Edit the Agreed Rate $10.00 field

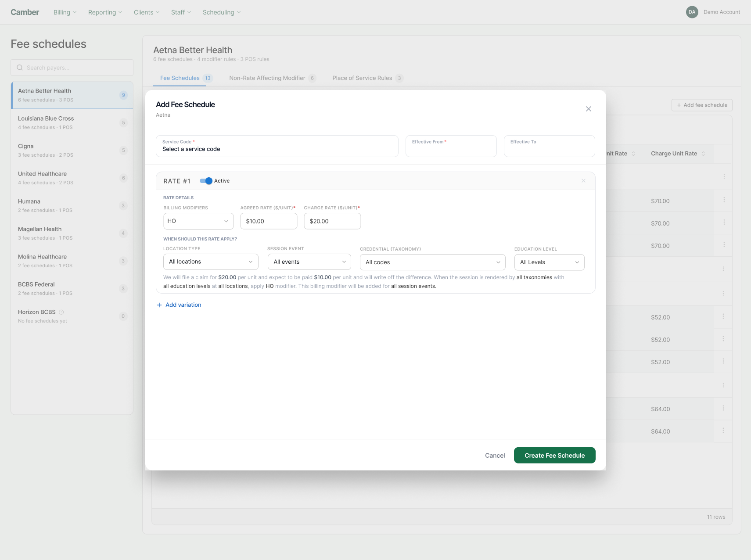(x=269, y=221)
